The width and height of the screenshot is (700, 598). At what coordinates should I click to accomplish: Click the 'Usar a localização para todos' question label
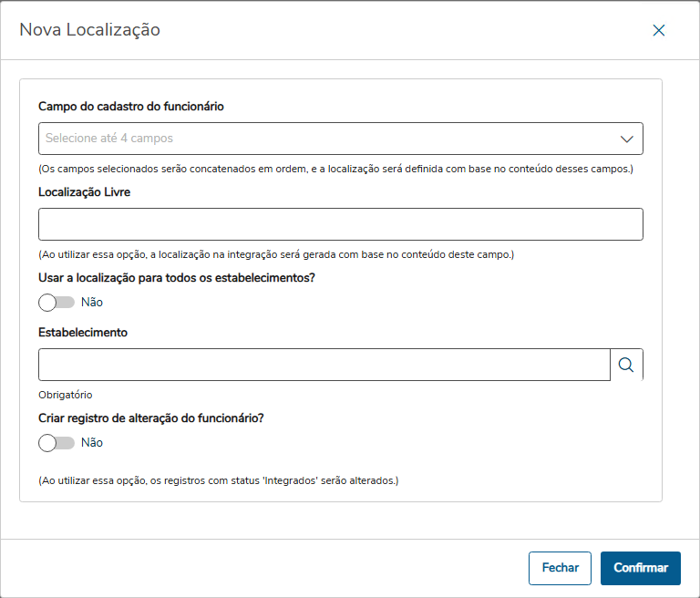[177, 278]
